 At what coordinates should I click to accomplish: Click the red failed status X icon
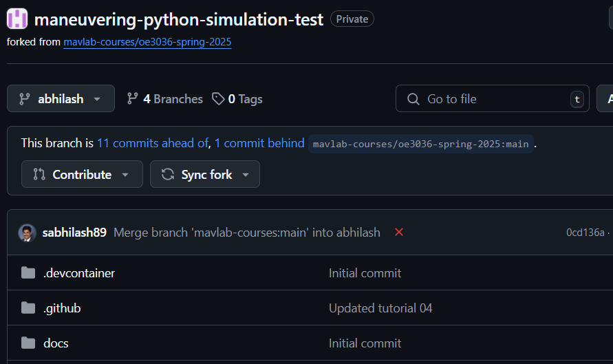(399, 233)
